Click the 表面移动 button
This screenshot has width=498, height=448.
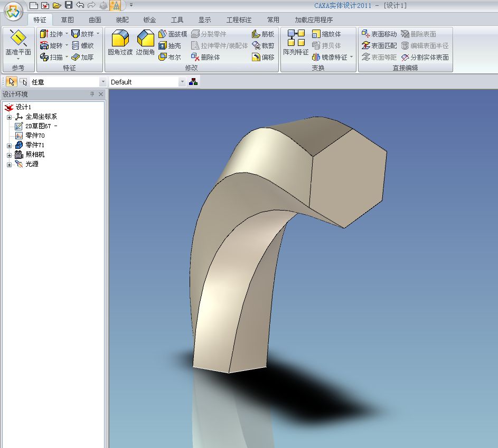(379, 34)
